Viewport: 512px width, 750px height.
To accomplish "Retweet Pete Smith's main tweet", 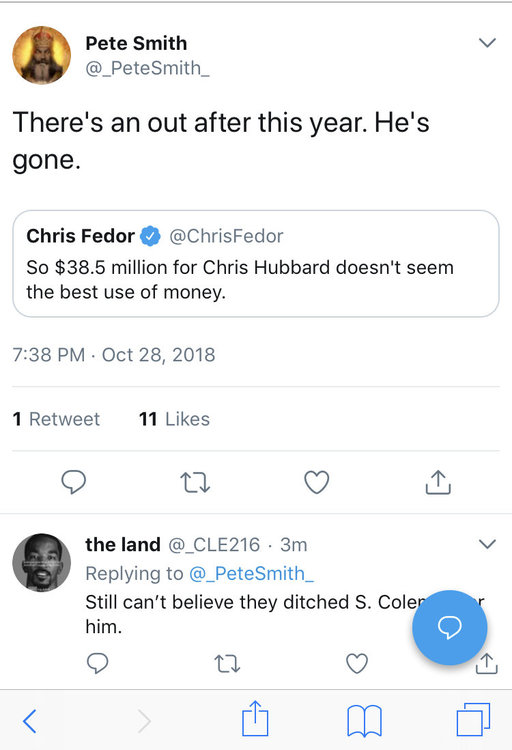I will click(x=195, y=482).
